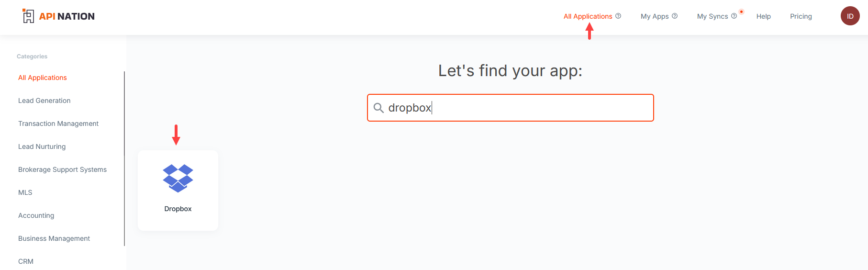
Task: Open the ID user avatar menu
Action: point(850,16)
